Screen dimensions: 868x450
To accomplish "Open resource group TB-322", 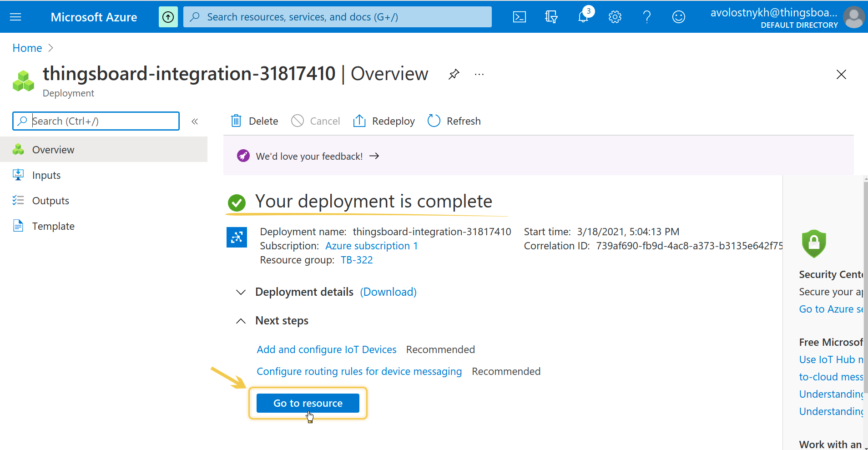I will (357, 260).
